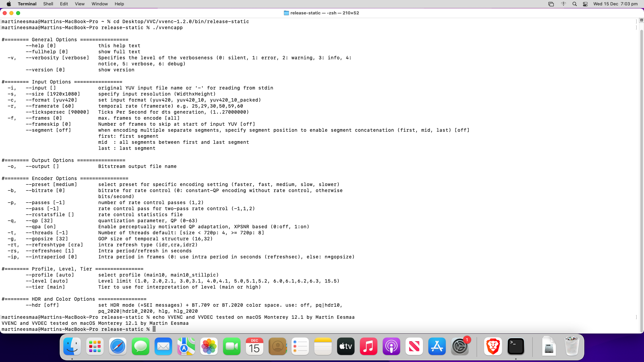Open the Terminal application menu
Screen dimensions: 644x362
click(27, 4)
